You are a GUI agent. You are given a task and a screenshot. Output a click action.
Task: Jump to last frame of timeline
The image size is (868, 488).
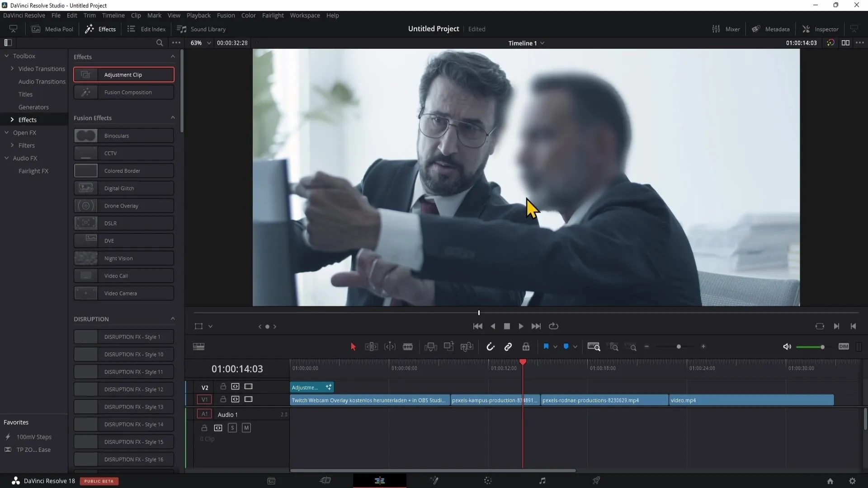coord(536,326)
